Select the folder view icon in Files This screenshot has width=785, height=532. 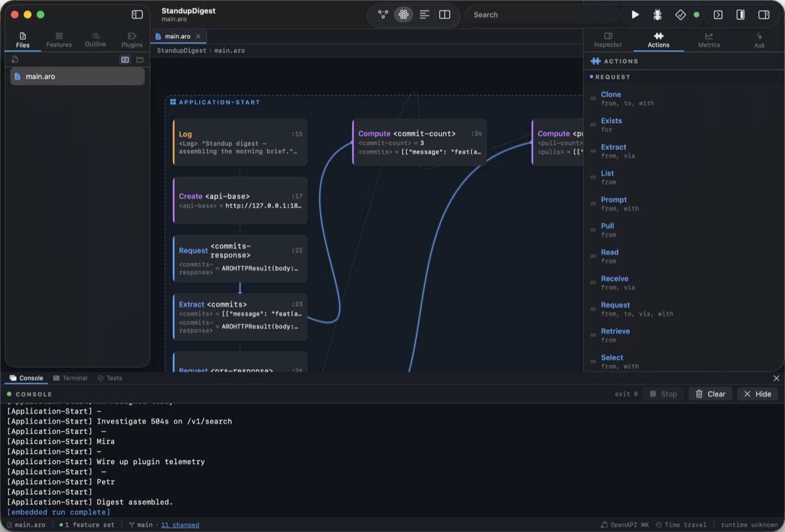click(x=140, y=59)
